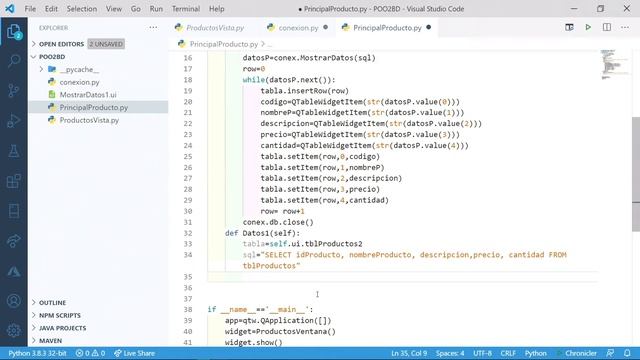Change CRLF end of line sequence
The width and height of the screenshot is (640, 360).
coord(508,353)
